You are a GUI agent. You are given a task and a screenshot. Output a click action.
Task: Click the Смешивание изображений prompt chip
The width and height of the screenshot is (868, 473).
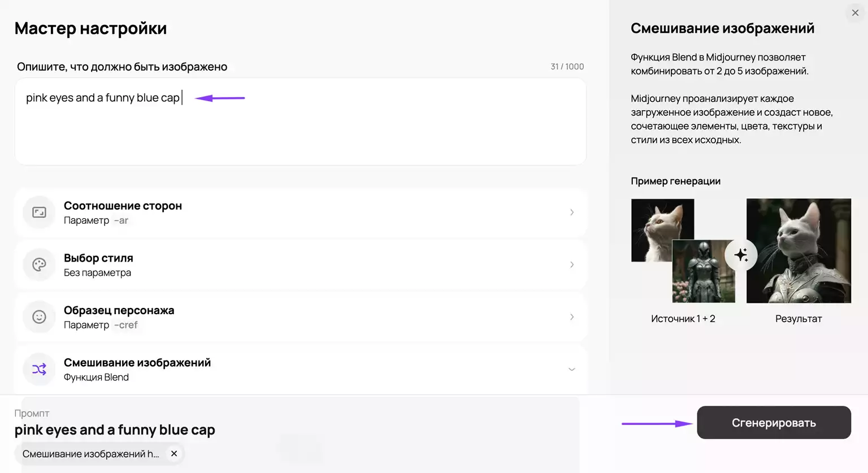click(91, 454)
